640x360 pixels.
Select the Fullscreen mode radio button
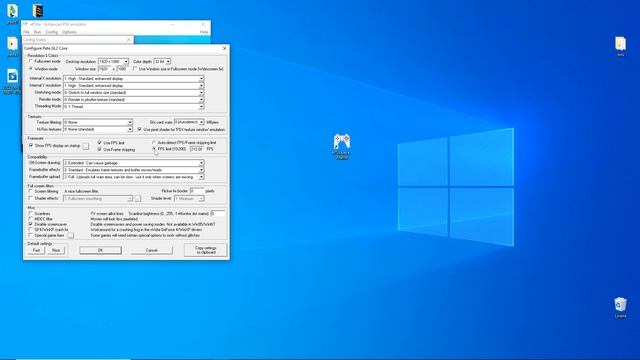point(31,61)
